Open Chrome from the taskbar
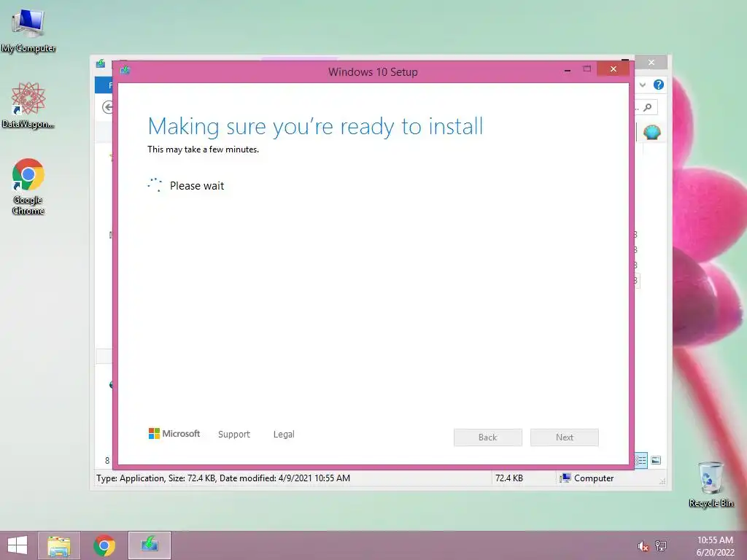This screenshot has height=560, width=747. (x=104, y=545)
